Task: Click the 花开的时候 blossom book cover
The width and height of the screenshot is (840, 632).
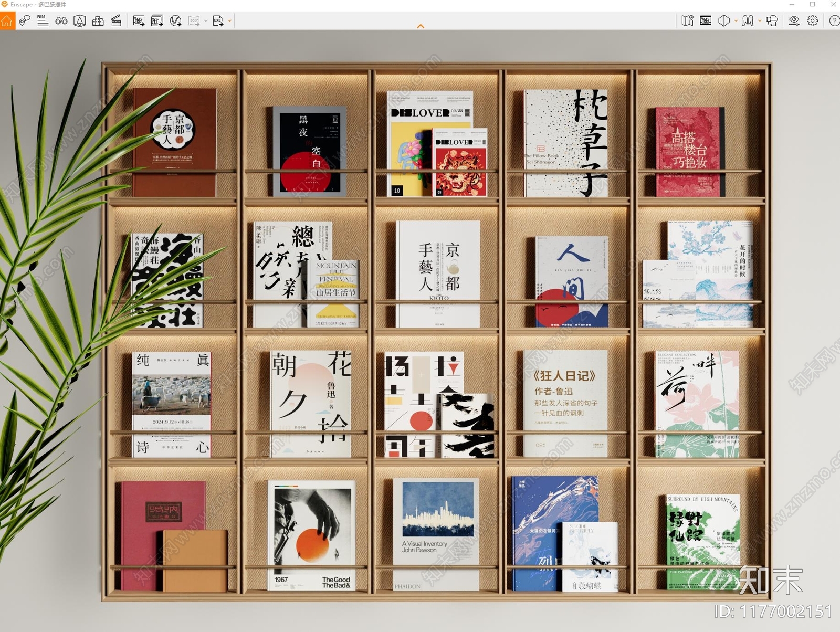Action: pos(710,273)
